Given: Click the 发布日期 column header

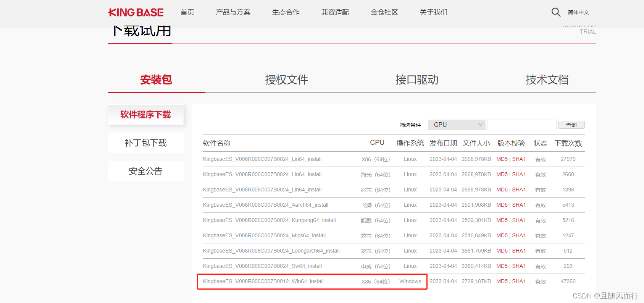Looking at the screenshot, I should click(443, 143).
